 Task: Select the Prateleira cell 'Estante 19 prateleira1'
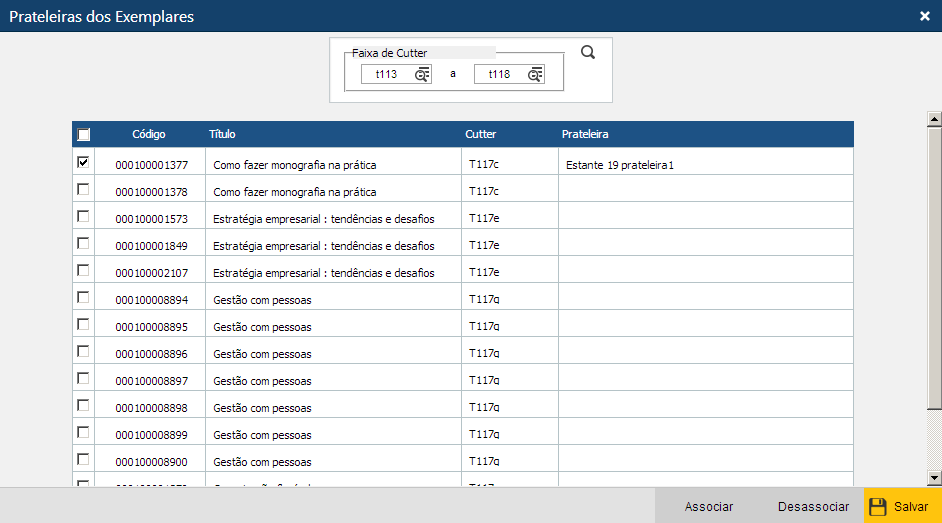[x=619, y=165]
